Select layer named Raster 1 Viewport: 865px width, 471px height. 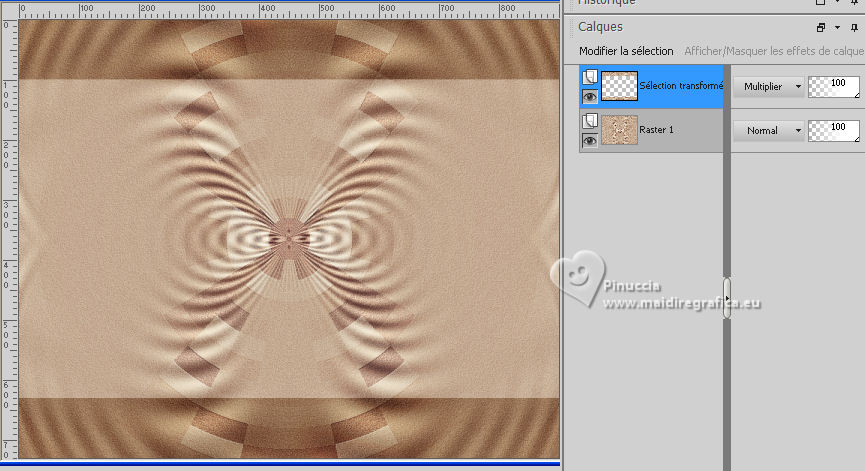(x=656, y=130)
